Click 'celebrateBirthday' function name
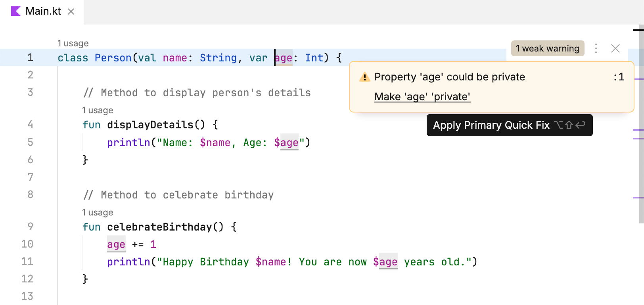644x305 pixels. click(159, 227)
